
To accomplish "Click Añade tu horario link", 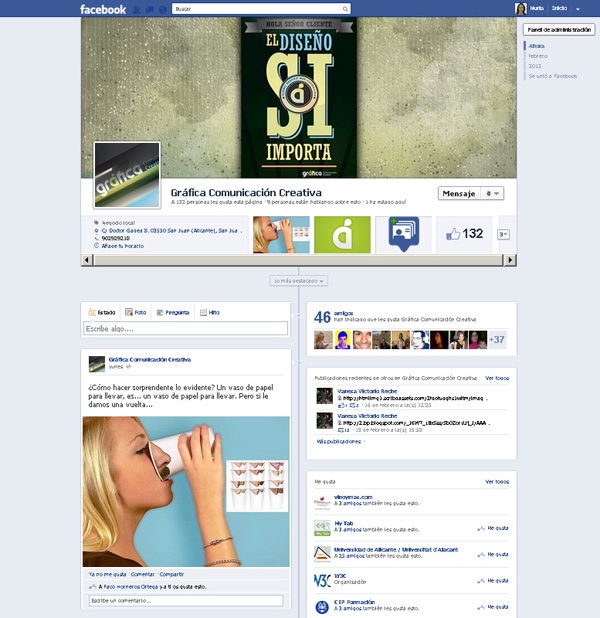I will 123,246.
